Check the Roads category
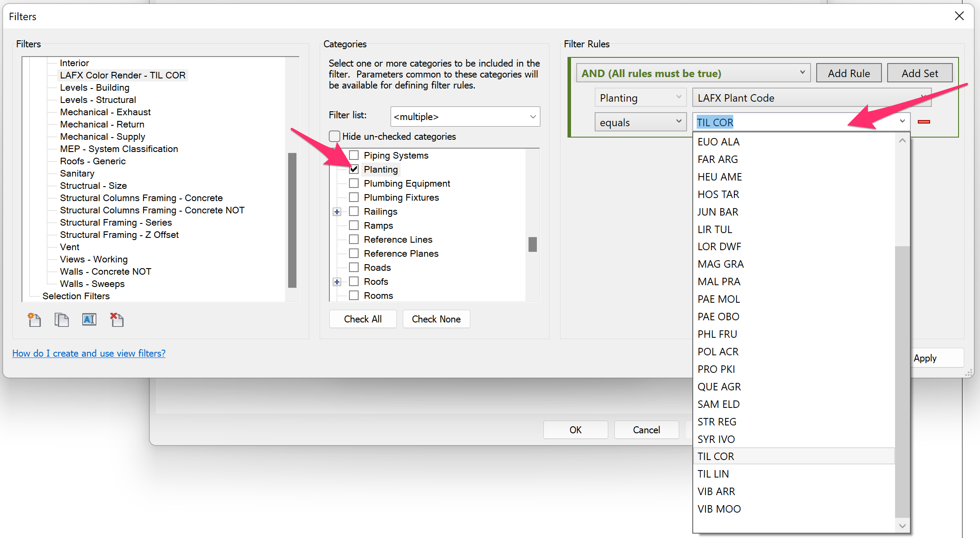Viewport: 980px width, 538px height. point(354,267)
